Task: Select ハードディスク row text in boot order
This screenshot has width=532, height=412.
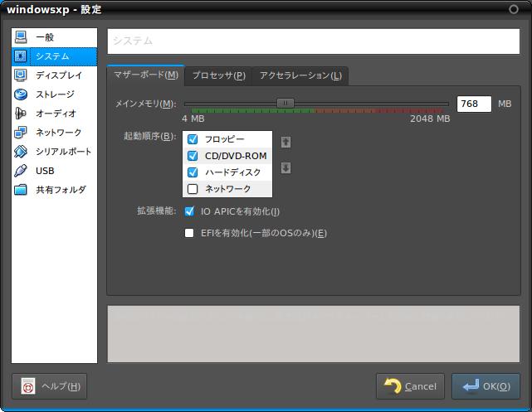Action: click(x=232, y=172)
